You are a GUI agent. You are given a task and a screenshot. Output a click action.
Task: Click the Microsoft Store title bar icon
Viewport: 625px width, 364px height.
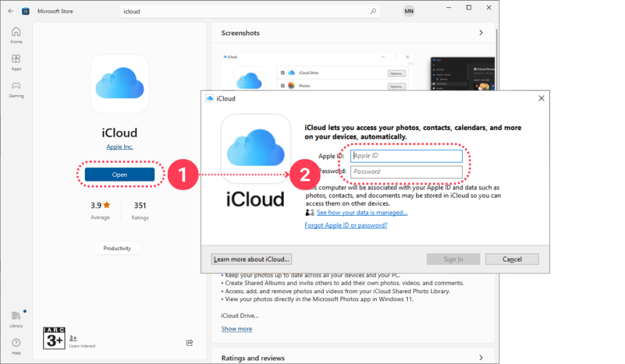point(24,9)
